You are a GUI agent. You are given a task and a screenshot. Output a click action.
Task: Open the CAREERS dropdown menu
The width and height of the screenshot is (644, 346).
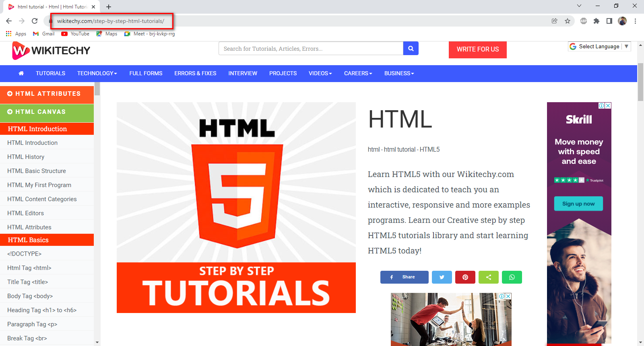(x=358, y=73)
